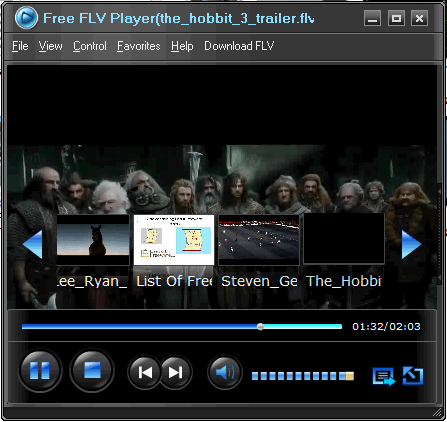Open the playlist panel icon
Image resolution: width=447 pixels, height=422 pixels.
(x=384, y=377)
